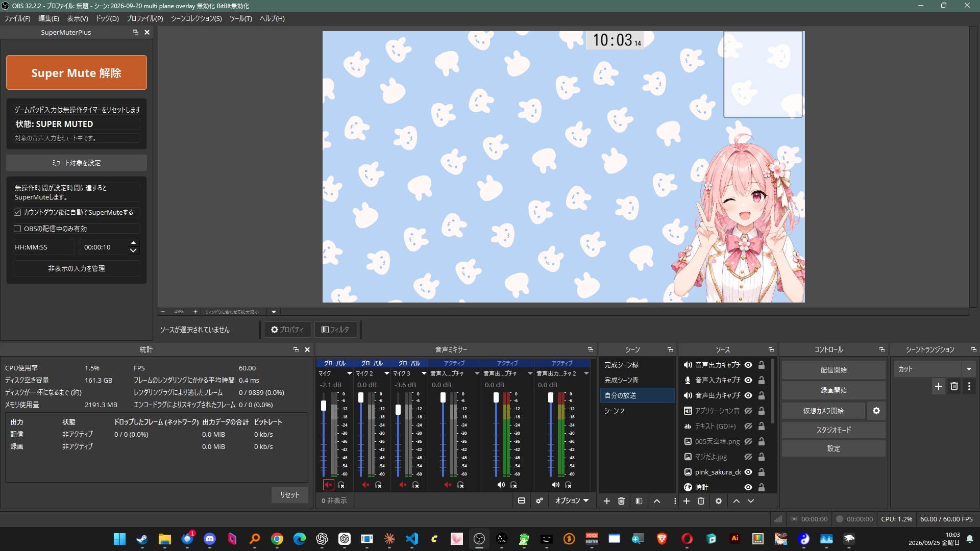Click 配信開始 to start streaming
The height and width of the screenshot is (551, 980).
click(834, 370)
